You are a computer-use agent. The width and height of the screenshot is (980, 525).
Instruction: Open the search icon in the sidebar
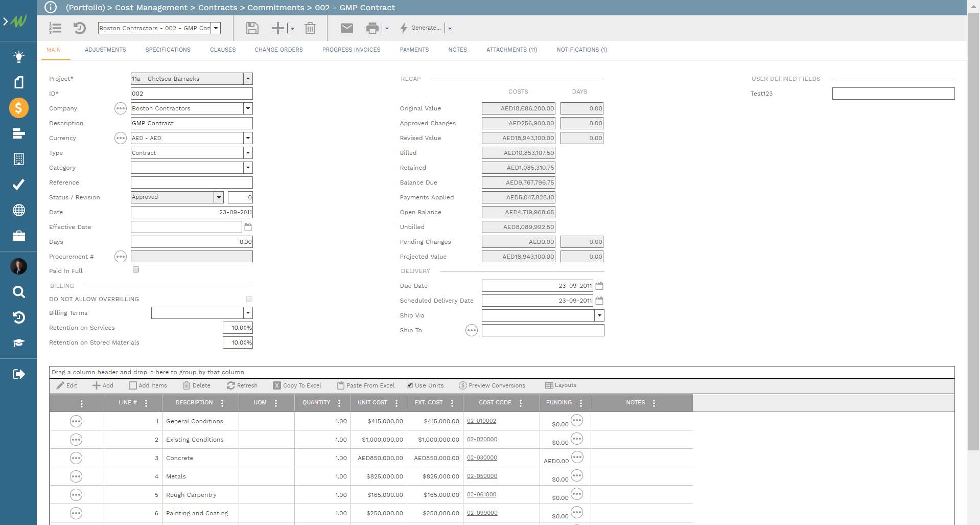pos(18,292)
